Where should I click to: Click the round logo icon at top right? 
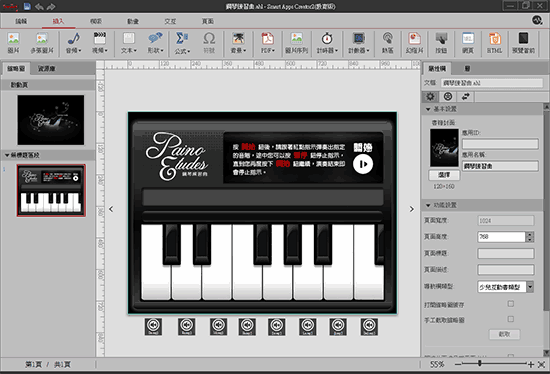tap(537, 20)
